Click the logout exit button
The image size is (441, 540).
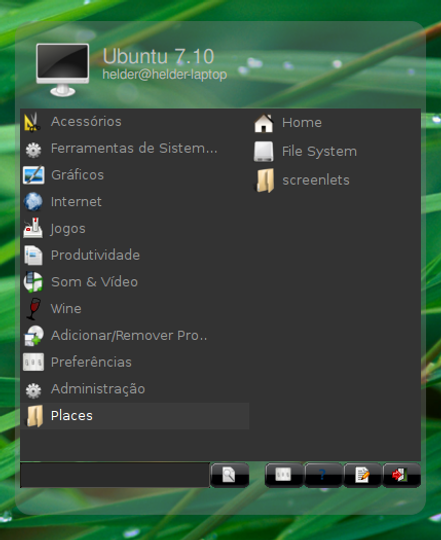[401, 475]
